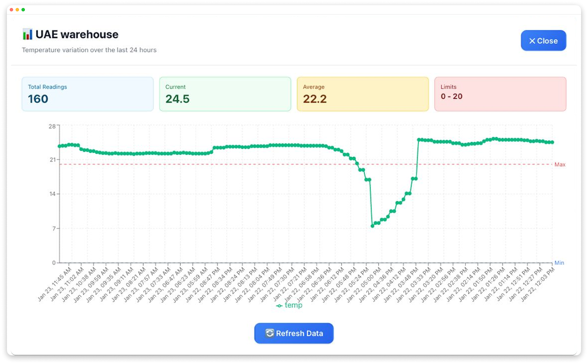Click the Jan 23, 11:45 AM axis label
Screen dimensions: 588x364
tap(53, 283)
